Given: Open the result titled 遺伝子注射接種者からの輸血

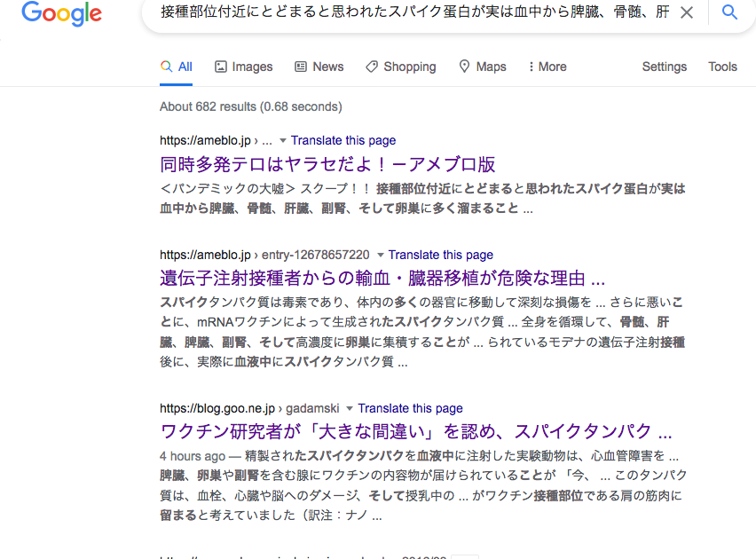Looking at the screenshot, I should point(382,279).
